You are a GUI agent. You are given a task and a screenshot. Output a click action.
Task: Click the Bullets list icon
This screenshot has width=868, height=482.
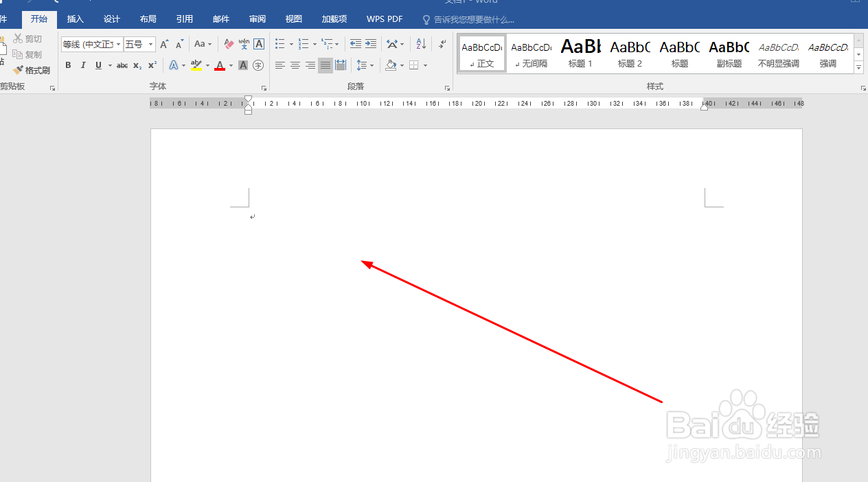pyautogui.click(x=280, y=44)
